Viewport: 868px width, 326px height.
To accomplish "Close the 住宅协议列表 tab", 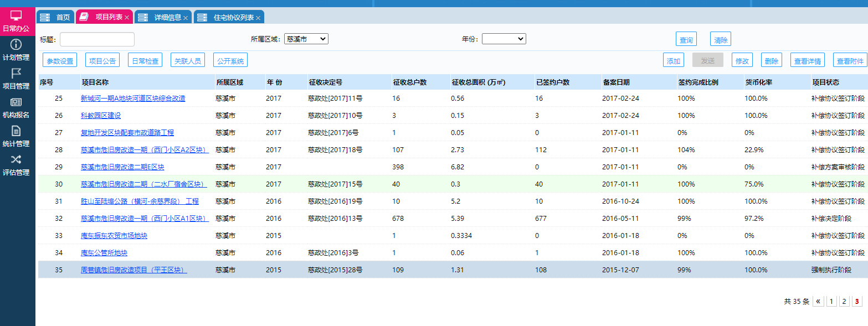I will click(x=258, y=18).
